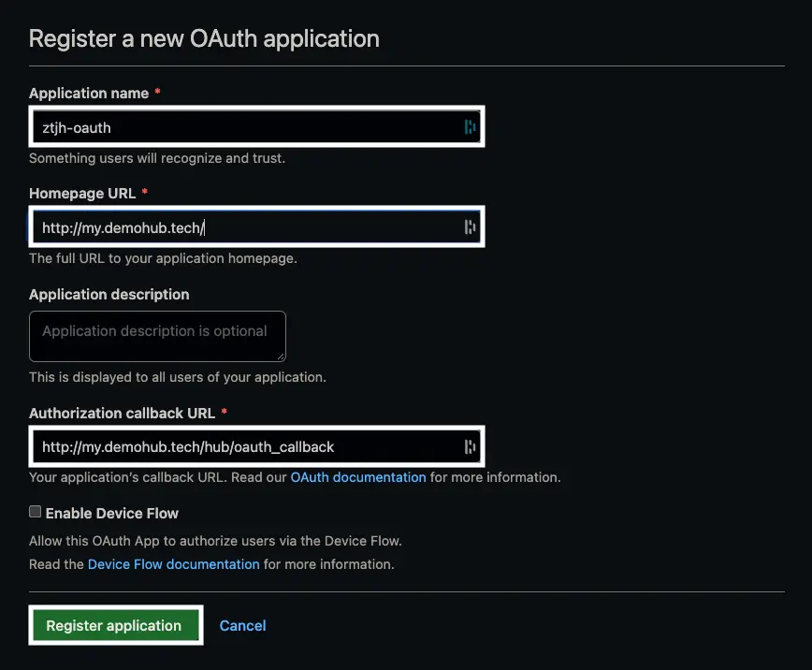812x670 pixels.
Task: Enable the Device Flow checkbox
Action: (36, 512)
